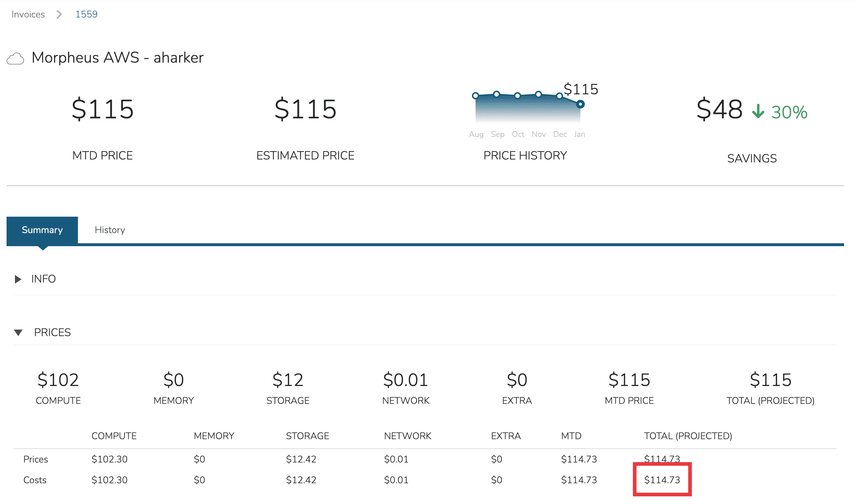855x504 pixels.
Task: Switch to the History tab
Action: coord(110,230)
